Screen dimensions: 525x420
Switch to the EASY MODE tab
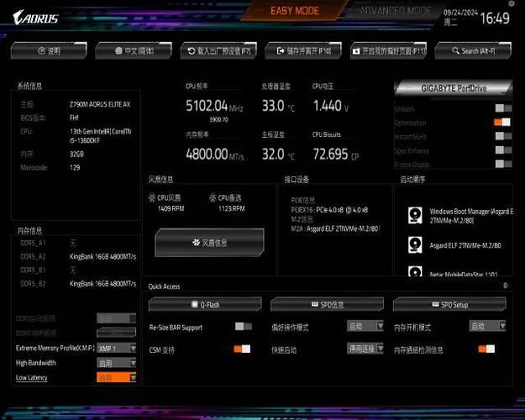click(295, 11)
